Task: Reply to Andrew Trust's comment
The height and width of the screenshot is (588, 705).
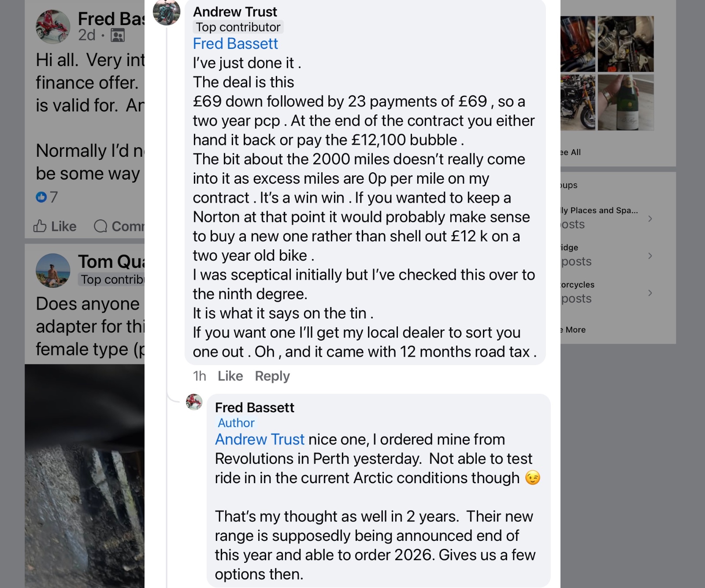Action: pyautogui.click(x=272, y=376)
